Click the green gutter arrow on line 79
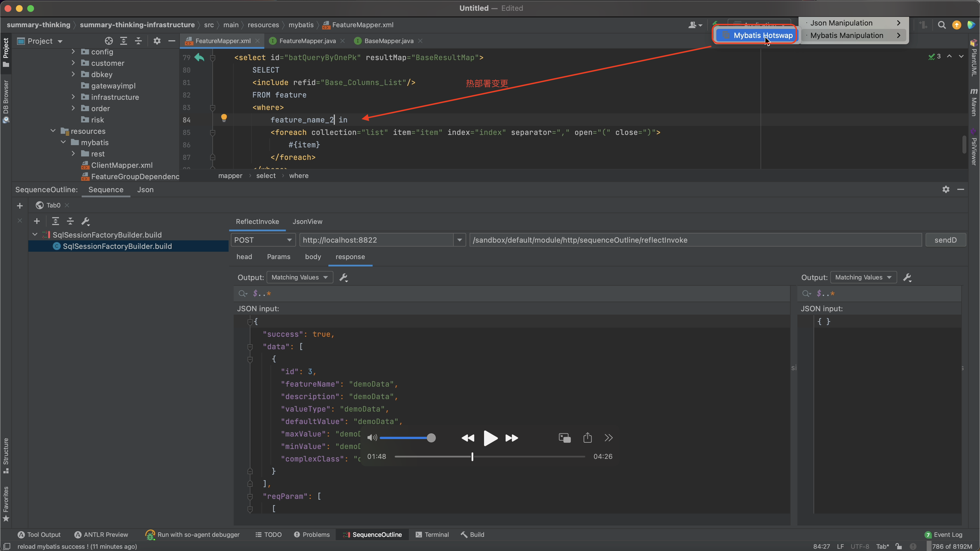980x551 pixels. (x=199, y=58)
